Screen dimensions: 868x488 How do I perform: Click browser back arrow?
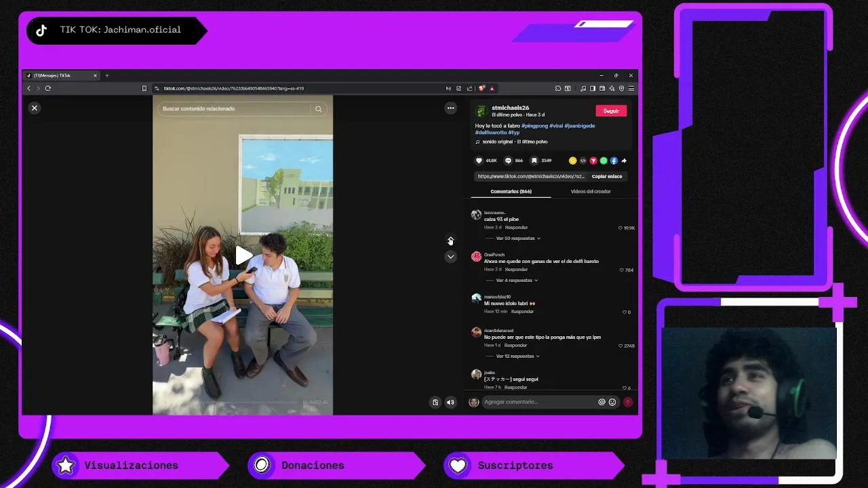[x=28, y=88]
